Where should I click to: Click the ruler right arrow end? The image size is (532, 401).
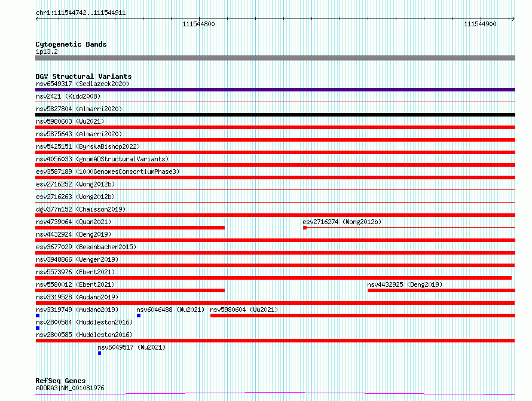click(x=513, y=19)
